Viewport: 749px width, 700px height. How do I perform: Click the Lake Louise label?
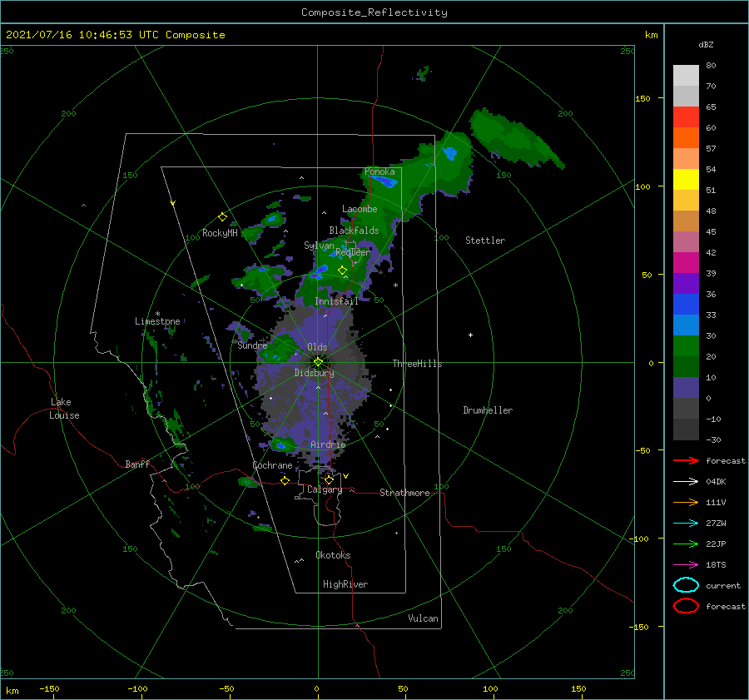(64, 409)
